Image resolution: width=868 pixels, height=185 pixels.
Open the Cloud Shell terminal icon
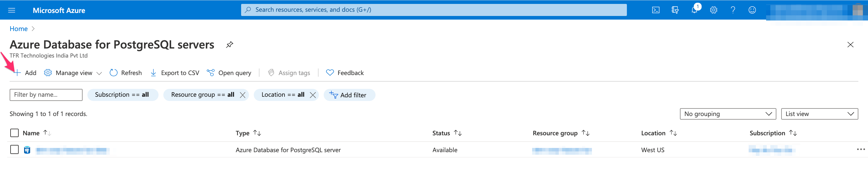pyautogui.click(x=656, y=10)
